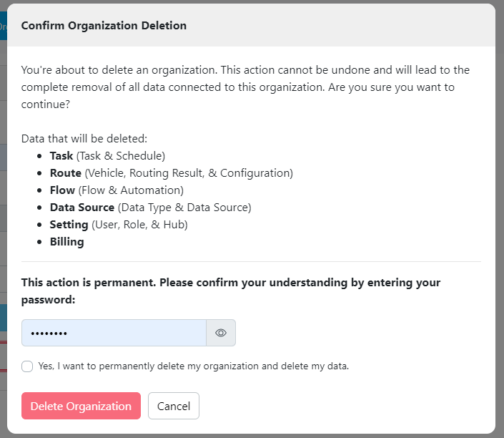Cancel the organization deletion

(174, 406)
